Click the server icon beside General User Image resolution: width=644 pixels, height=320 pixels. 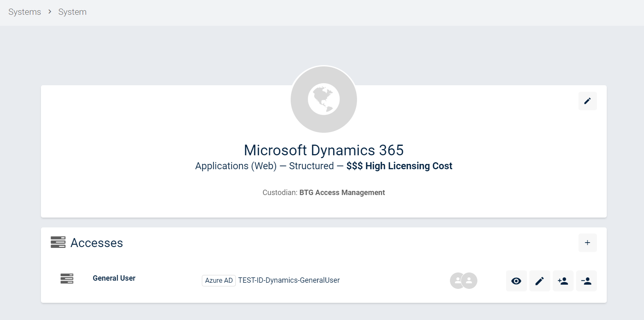pyautogui.click(x=67, y=279)
